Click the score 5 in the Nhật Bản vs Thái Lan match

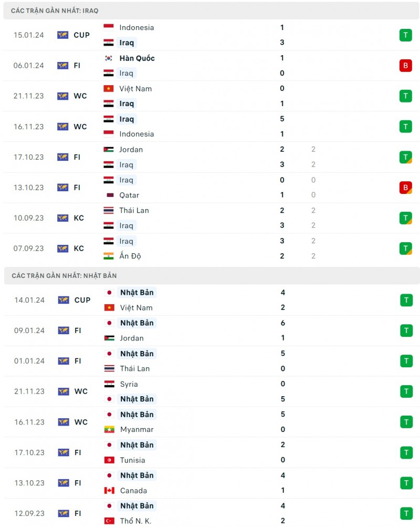282,354
